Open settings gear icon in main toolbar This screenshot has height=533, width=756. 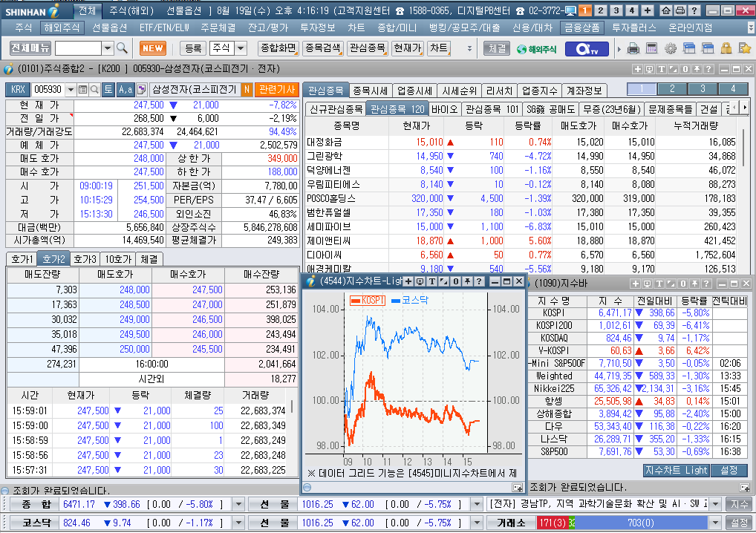click(670, 48)
